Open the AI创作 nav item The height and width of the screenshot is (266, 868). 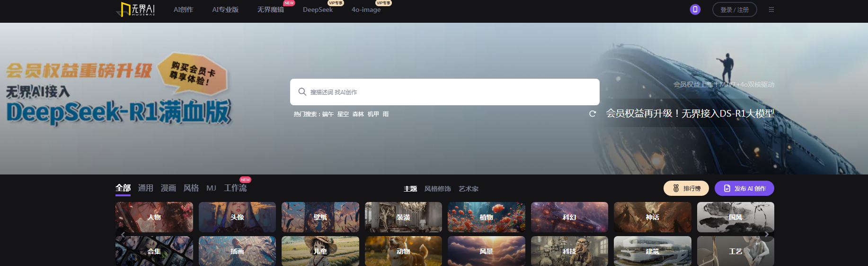coord(183,9)
